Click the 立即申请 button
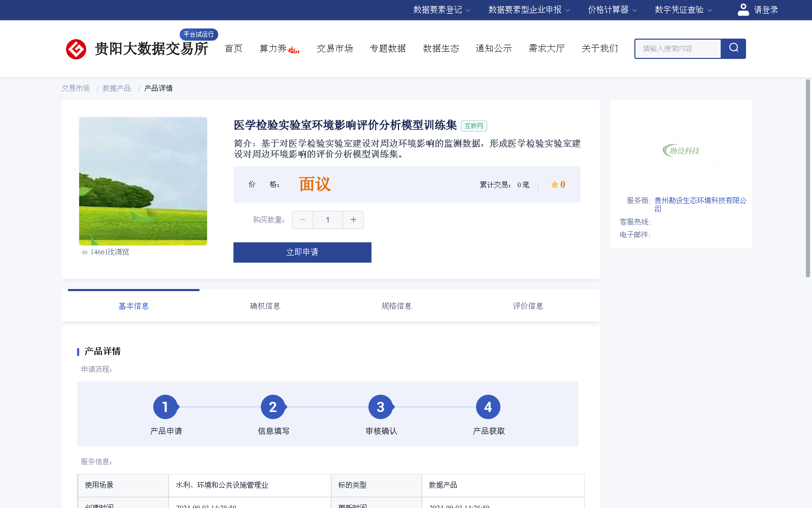Screen dimensions: 812x508 [302, 252]
